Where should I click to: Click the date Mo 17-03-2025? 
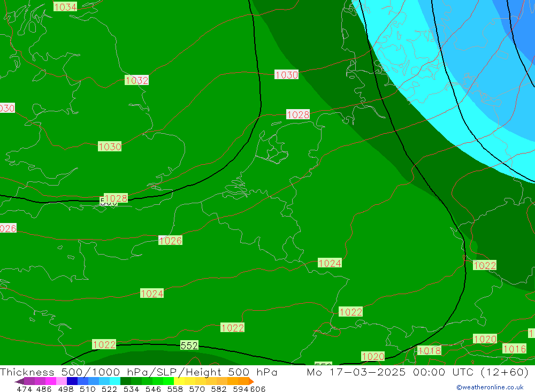point(356,372)
